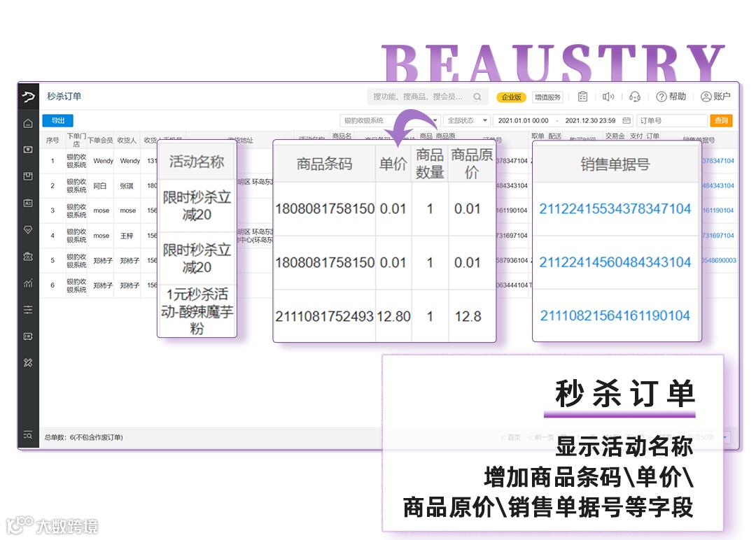Click row number 4 in the 序号 column
The height and width of the screenshot is (540, 756).
coord(52,236)
